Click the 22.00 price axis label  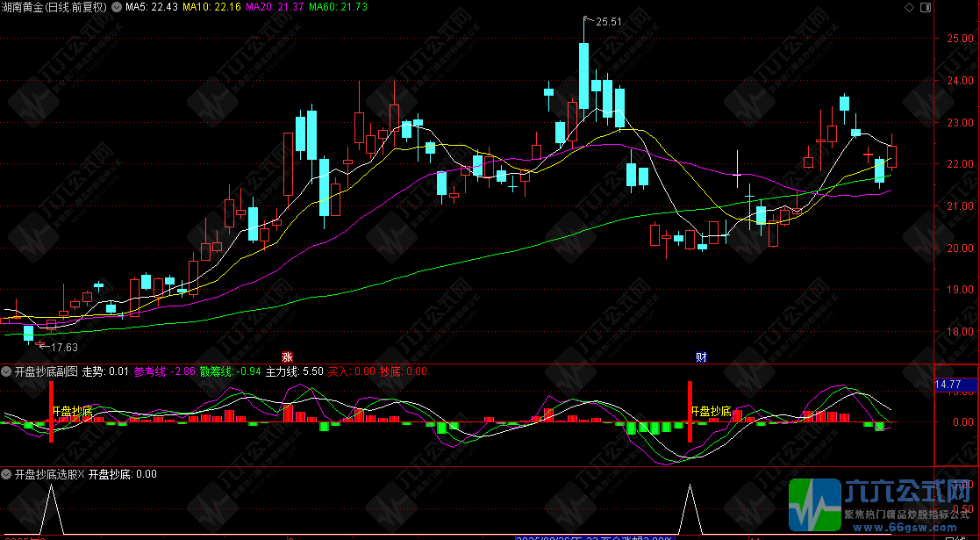point(962,164)
